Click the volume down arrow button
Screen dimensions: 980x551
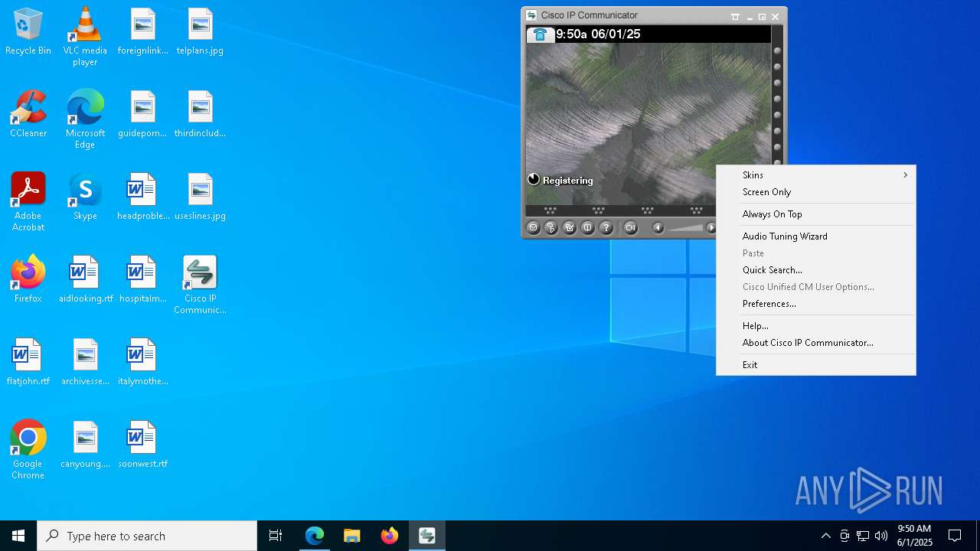[x=658, y=227]
